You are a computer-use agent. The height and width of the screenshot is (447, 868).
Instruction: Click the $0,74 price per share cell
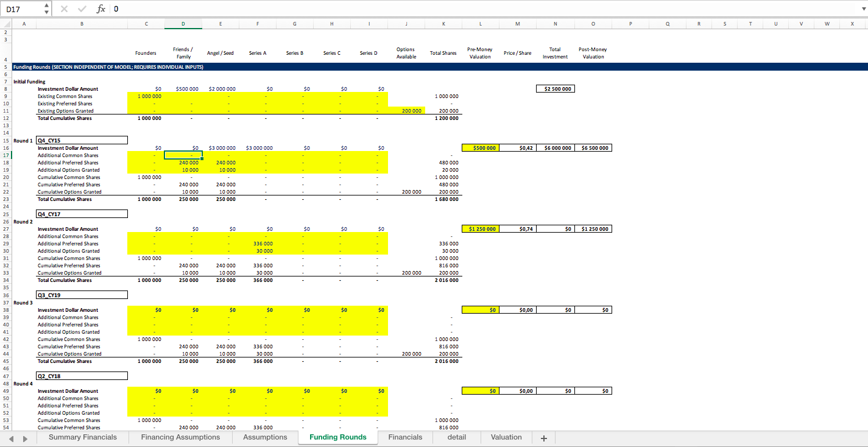(518, 229)
